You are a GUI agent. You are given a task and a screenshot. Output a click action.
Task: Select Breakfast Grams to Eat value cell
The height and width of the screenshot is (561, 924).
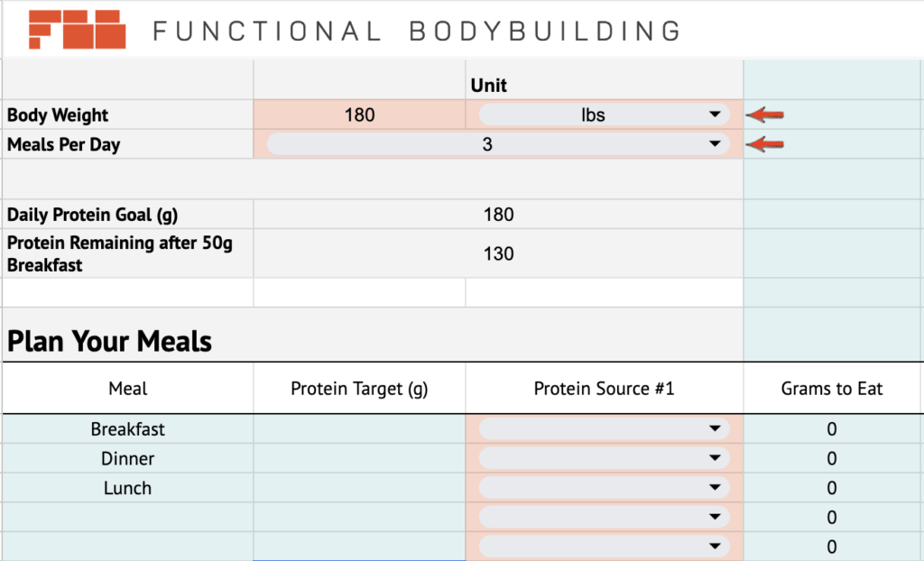tap(831, 429)
